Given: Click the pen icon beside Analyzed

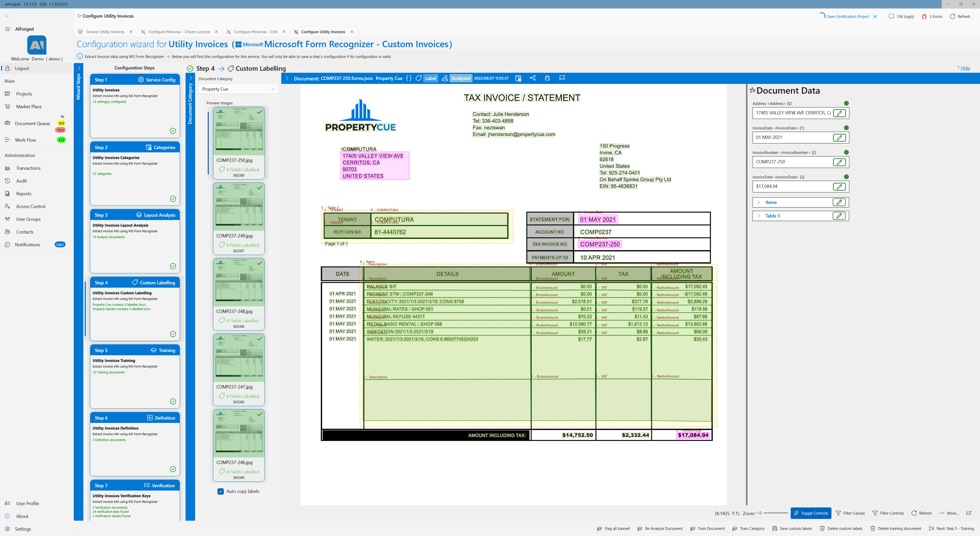Looking at the screenshot, I should [444, 78].
